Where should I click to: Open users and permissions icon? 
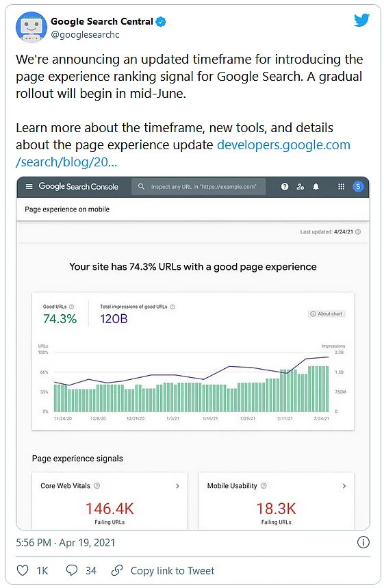click(x=300, y=186)
